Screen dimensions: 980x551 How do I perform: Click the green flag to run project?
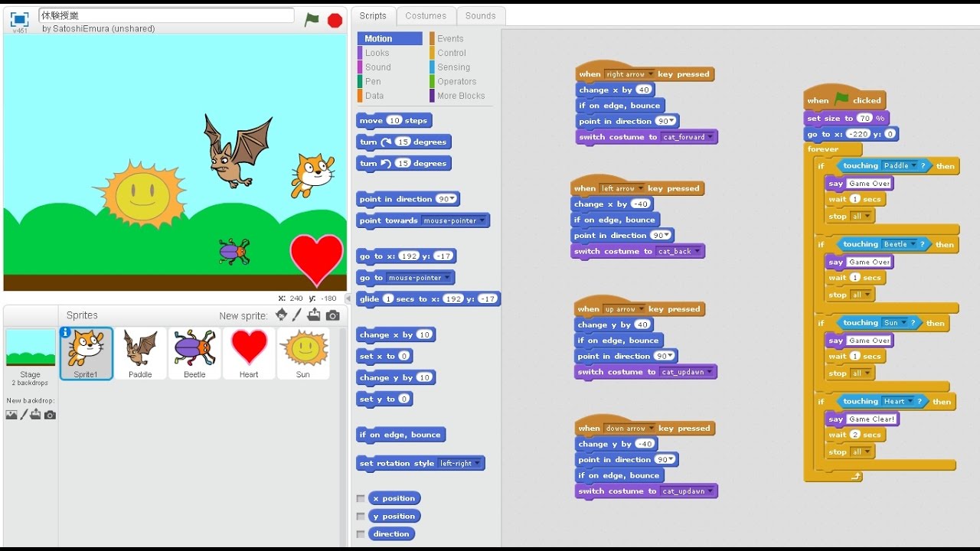coord(312,20)
